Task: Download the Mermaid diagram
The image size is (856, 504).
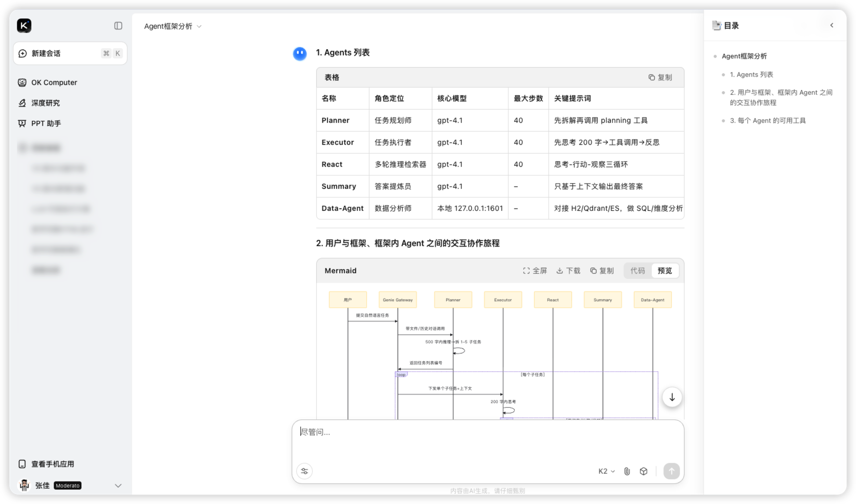Action: [x=568, y=271]
